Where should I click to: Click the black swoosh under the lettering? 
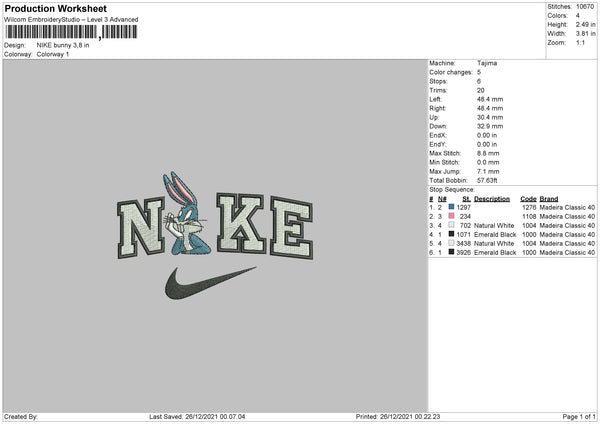[210, 283]
